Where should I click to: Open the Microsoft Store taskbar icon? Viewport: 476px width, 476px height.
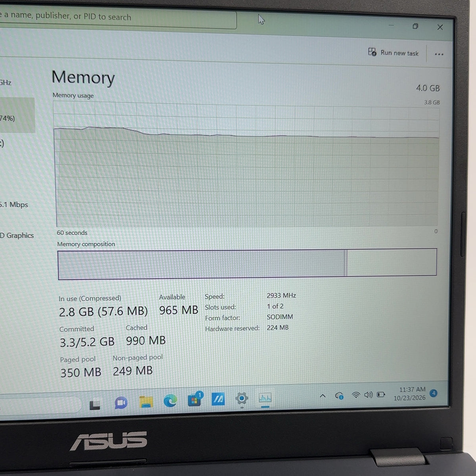pos(194,399)
